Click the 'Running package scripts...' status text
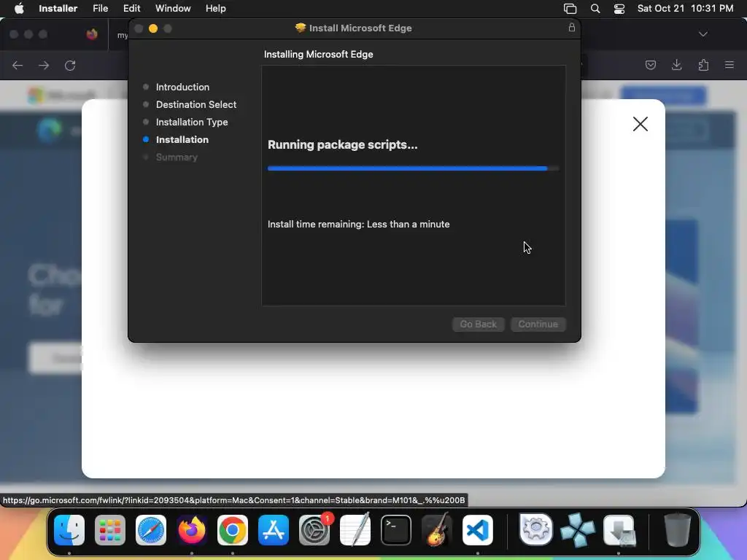This screenshot has width=747, height=560. pos(343,145)
